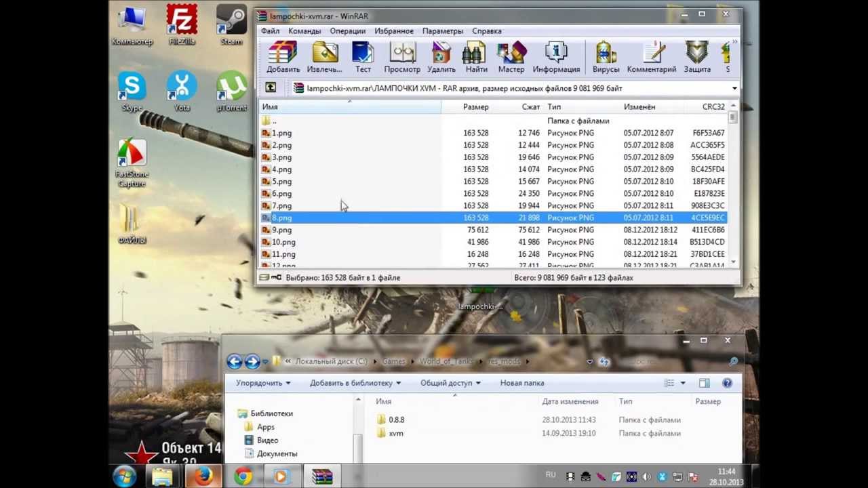Screen dimensions: 868x488
Task: Open Добавить в библиотеку dropdown
Action: pos(355,383)
